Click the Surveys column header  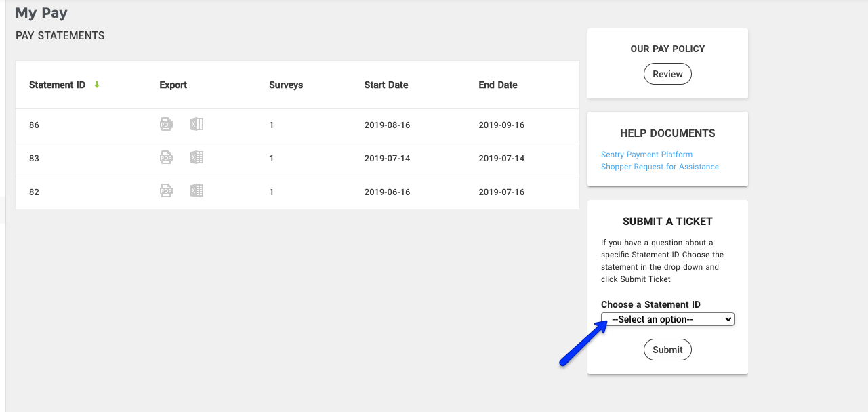[286, 85]
